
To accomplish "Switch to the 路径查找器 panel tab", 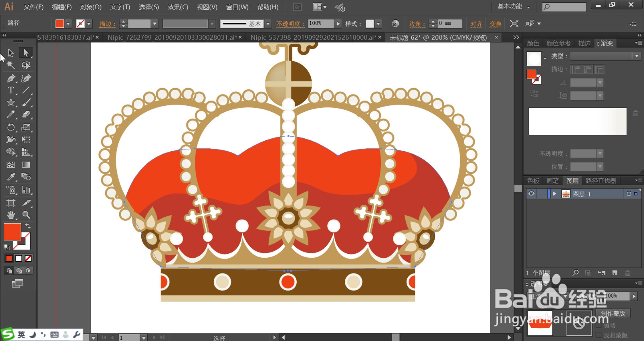I will (601, 181).
